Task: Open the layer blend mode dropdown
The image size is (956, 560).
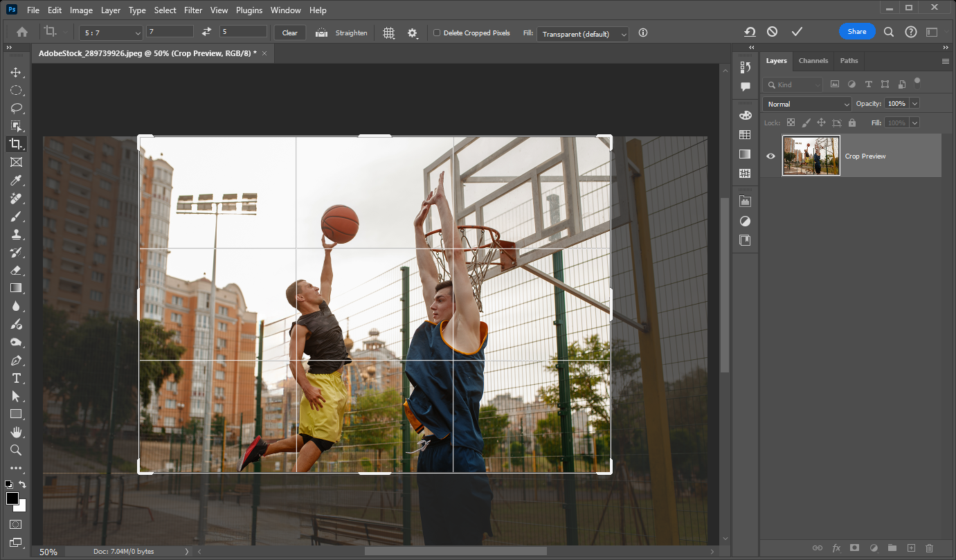Action: coord(806,103)
